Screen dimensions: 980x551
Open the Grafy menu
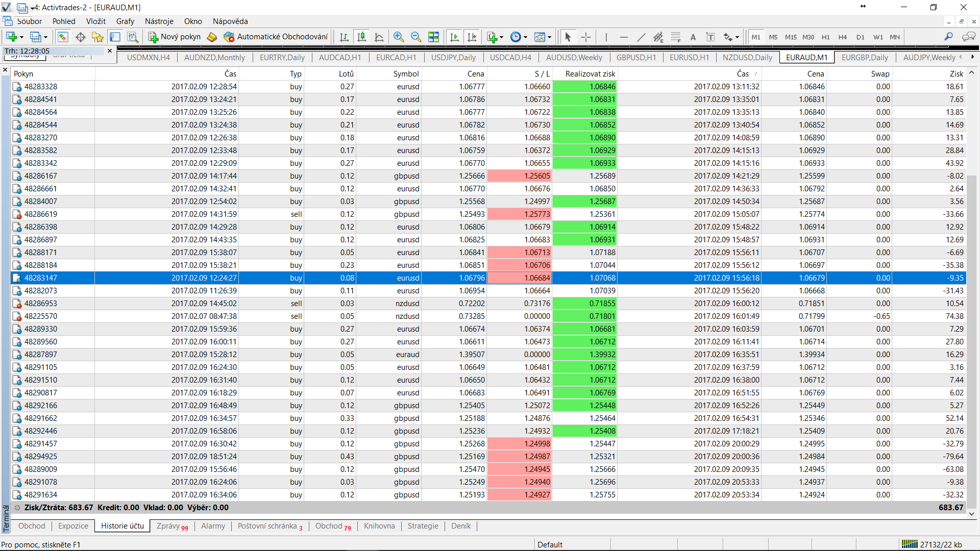click(x=125, y=21)
